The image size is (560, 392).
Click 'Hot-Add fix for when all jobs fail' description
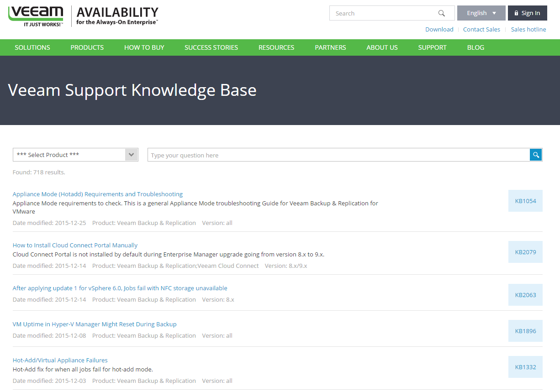(83, 369)
